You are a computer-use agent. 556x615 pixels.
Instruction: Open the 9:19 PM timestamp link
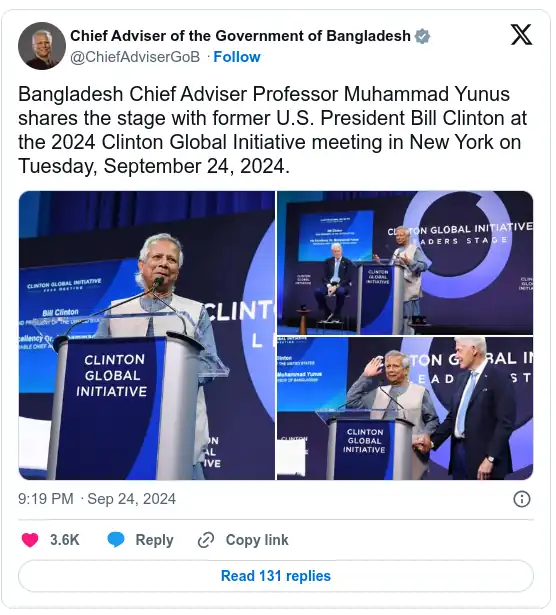45,499
